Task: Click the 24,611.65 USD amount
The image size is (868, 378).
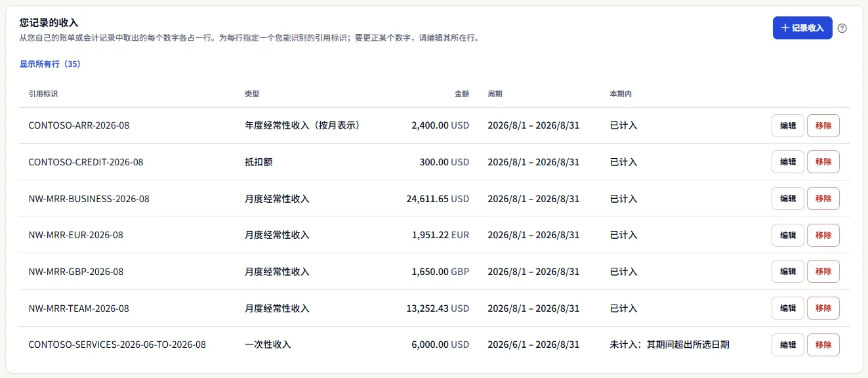Action: tap(438, 199)
